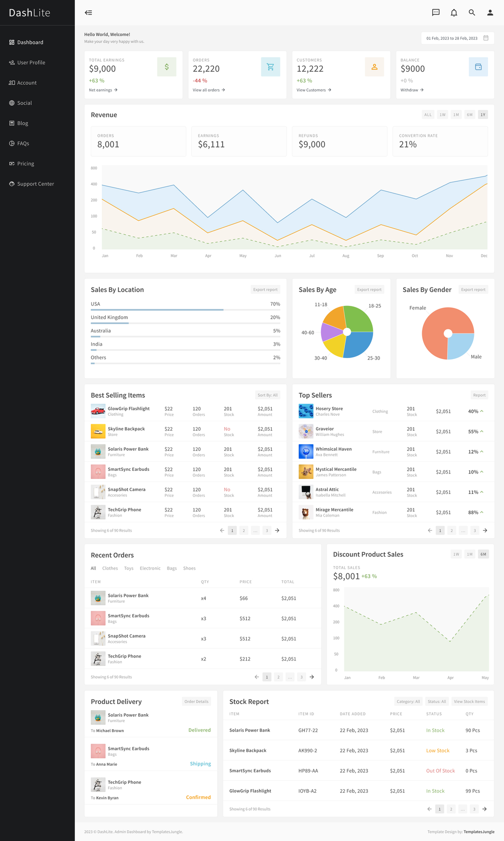Select the ALL range in Revenue

pos(428,115)
